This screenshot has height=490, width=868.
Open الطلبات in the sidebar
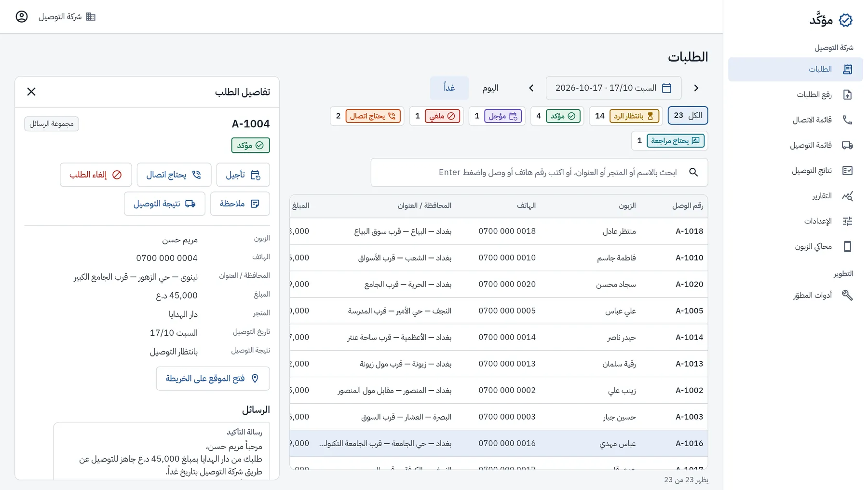click(x=796, y=69)
